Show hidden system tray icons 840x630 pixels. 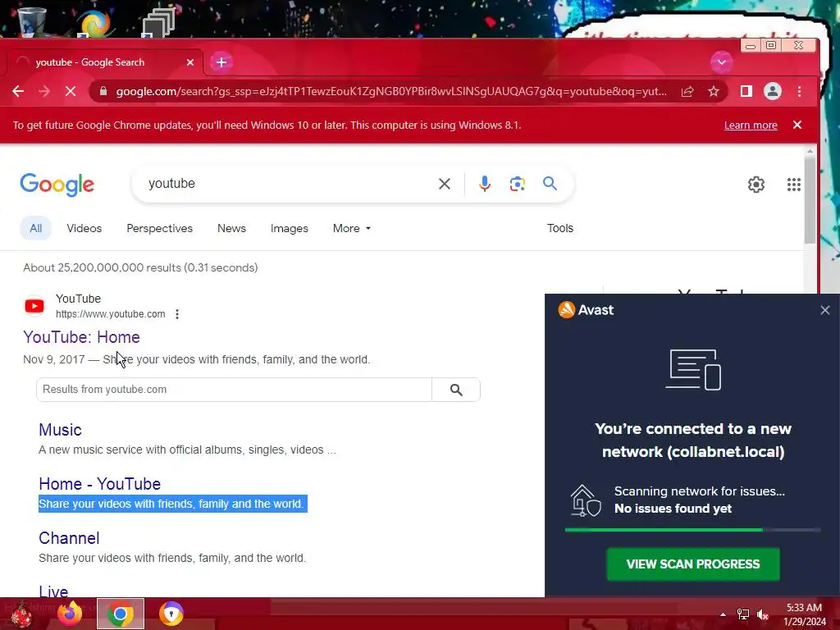tap(723, 614)
